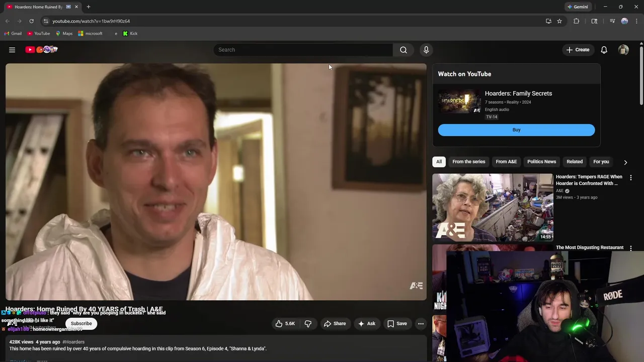Open Tempers RAGE video thumbnail

493,208
